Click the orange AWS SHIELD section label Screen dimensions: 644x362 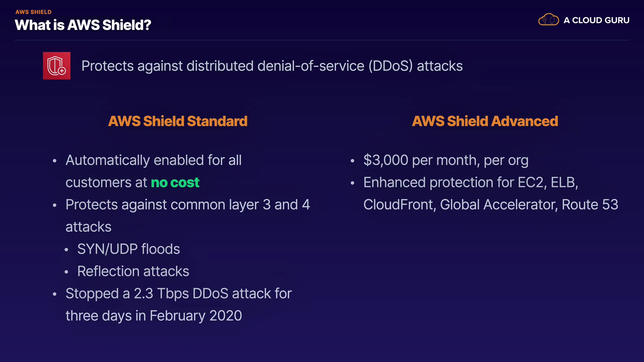click(33, 12)
